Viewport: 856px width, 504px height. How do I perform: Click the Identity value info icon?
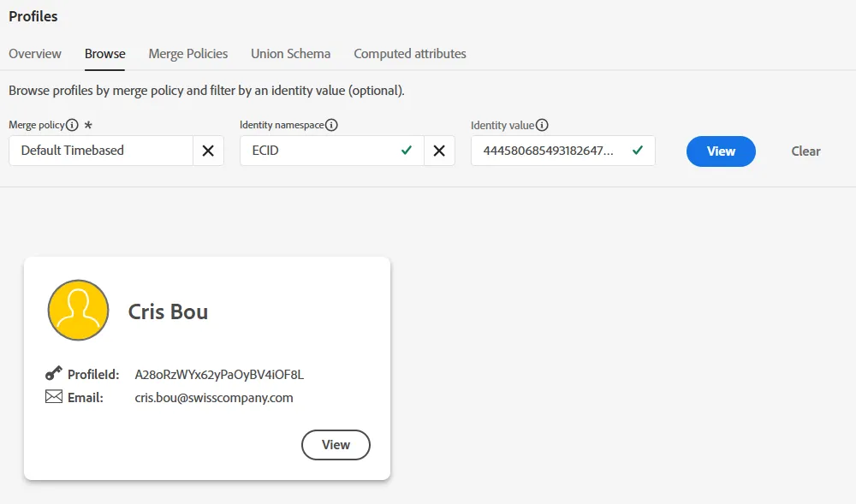click(x=542, y=125)
